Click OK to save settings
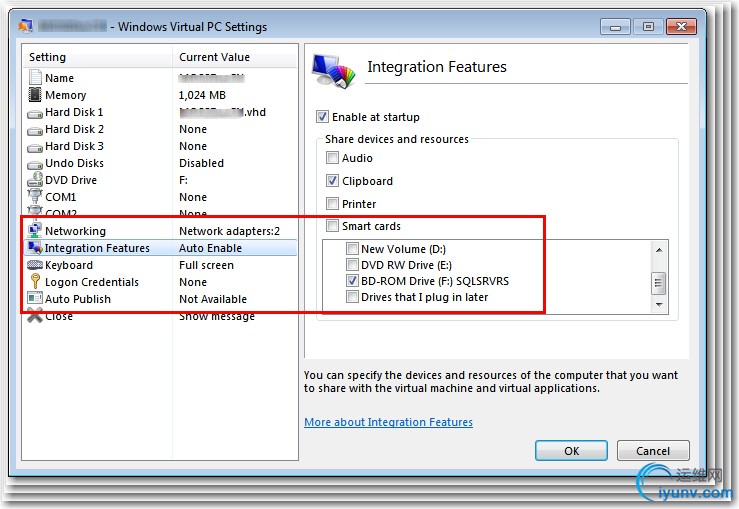The width and height of the screenshot is (739, 509). point(571,451)
